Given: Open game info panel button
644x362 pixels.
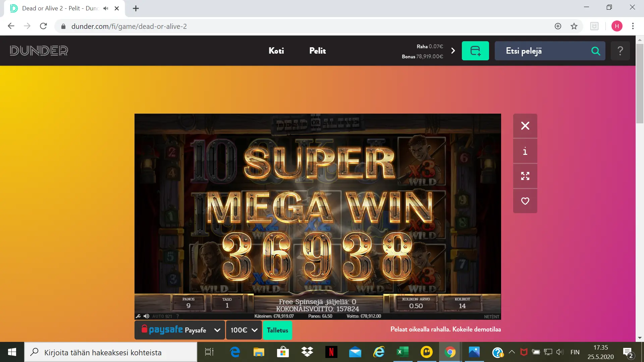Looking at the screenshot, I should click(525, 151).
